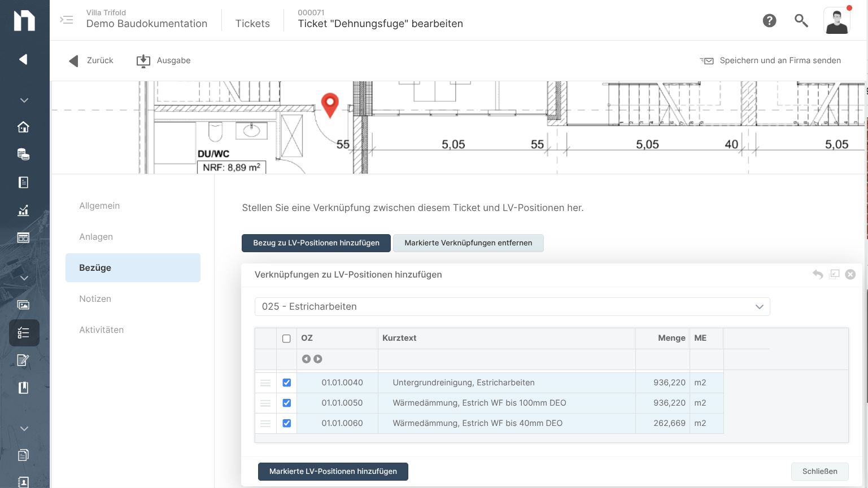868x488 pixels.
Task: Open the search magnifier in top bar
Action: click(801, 20)
